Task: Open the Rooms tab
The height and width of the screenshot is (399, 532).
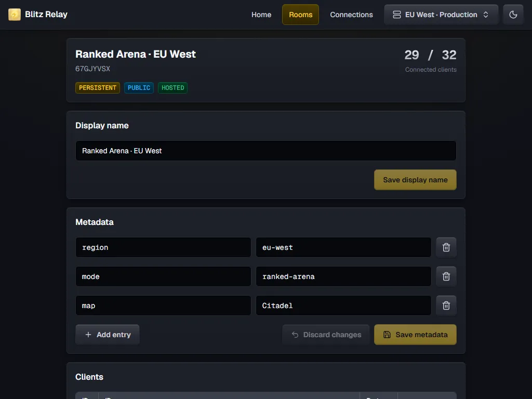Action: (301, 15)
